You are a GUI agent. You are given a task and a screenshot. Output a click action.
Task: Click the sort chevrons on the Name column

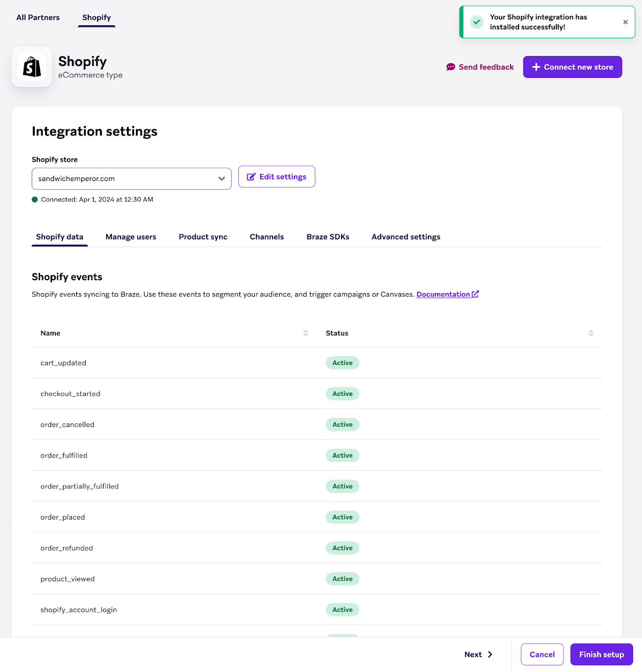(x=305, y=333)
